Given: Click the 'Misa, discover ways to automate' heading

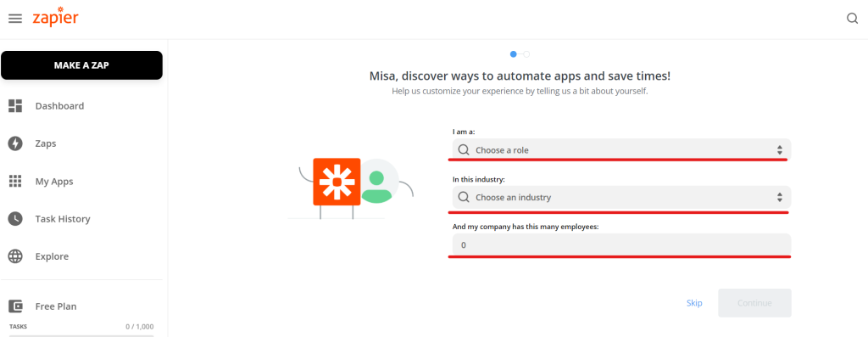Looking at the screenshot, I should click(520, 76).
